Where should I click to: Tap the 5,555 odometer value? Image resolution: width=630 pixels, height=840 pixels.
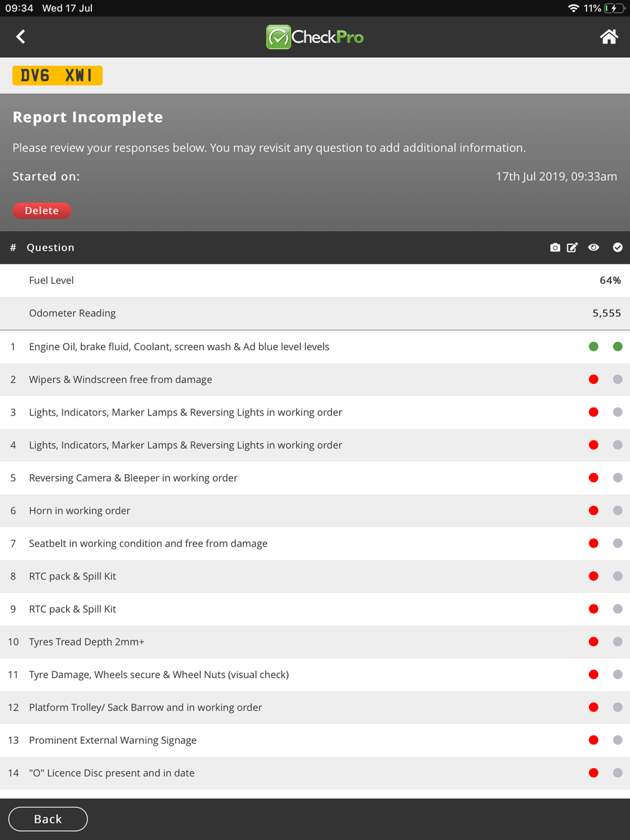click(607, 313)
